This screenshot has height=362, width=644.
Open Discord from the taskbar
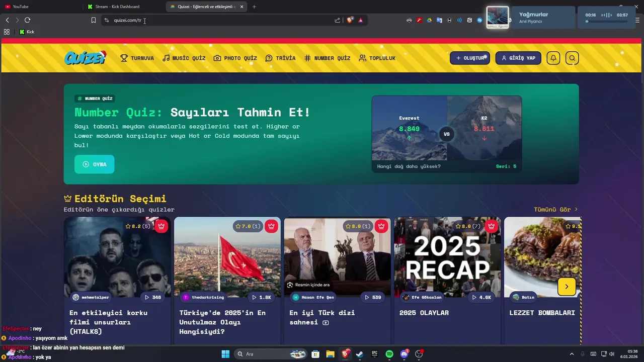[x=404, y=354]
